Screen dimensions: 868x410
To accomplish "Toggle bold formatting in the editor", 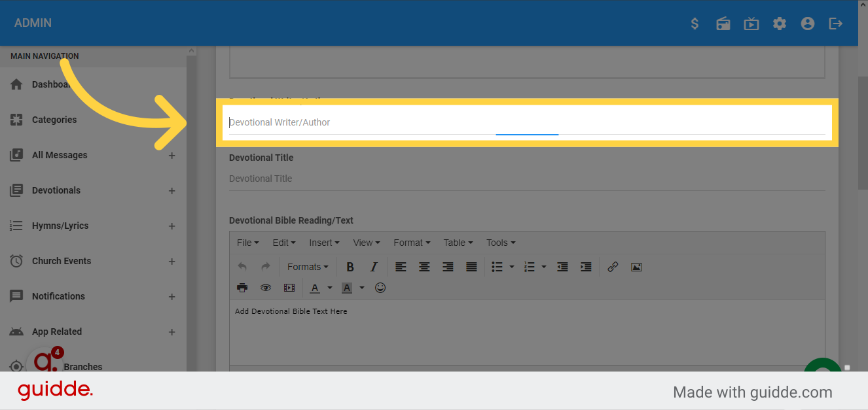I will coord(350,267).
